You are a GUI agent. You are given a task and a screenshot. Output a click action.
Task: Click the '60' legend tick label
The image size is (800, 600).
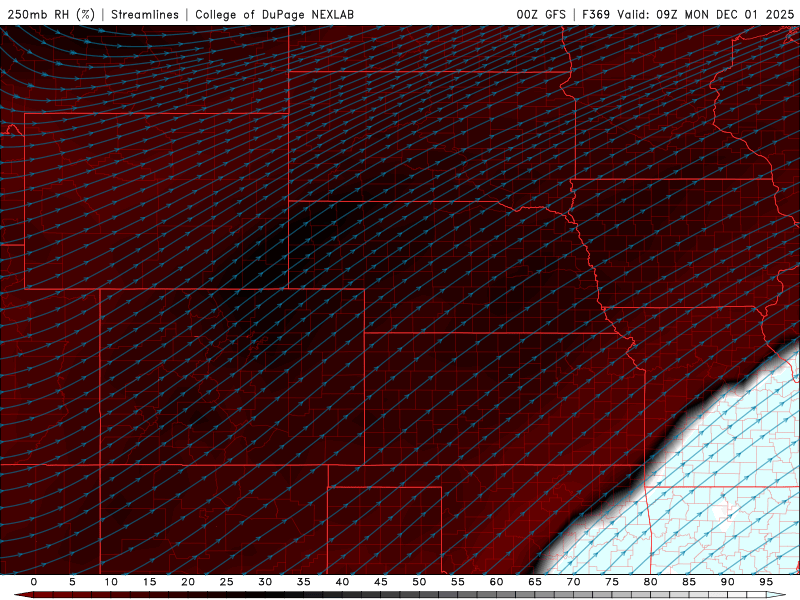496,582
